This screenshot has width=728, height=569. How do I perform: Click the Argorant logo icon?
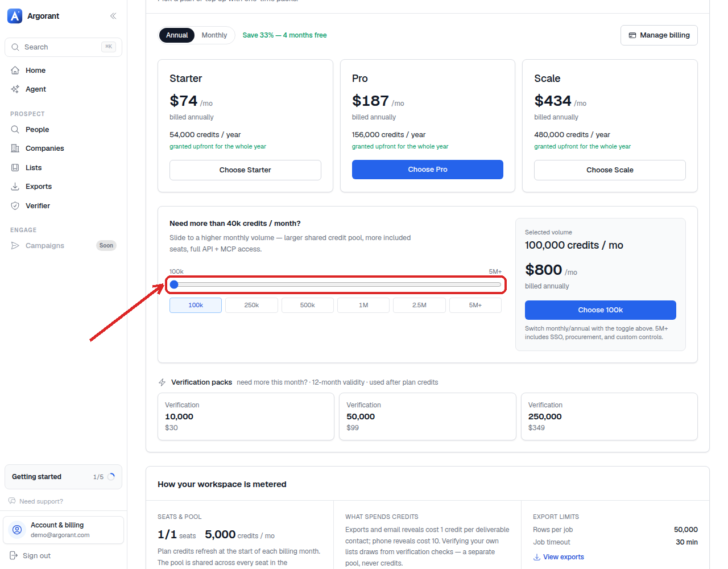click(x=15, y=16)
